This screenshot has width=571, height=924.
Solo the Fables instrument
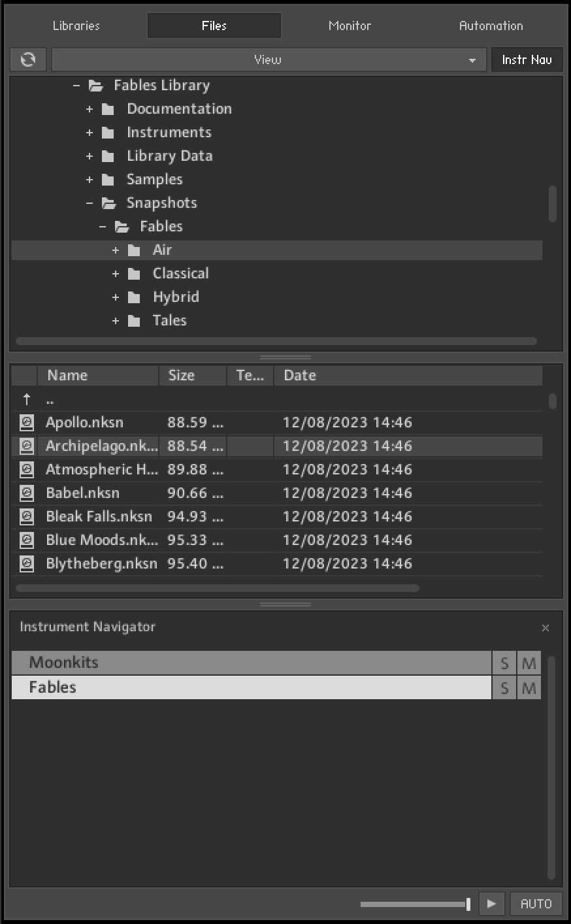[504, 687]
